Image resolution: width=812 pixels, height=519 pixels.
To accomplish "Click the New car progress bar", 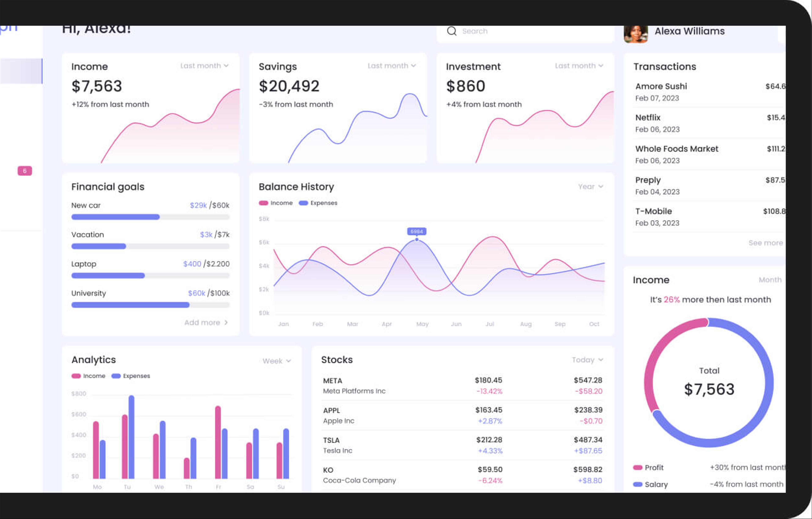I will (x=150, y=217).
